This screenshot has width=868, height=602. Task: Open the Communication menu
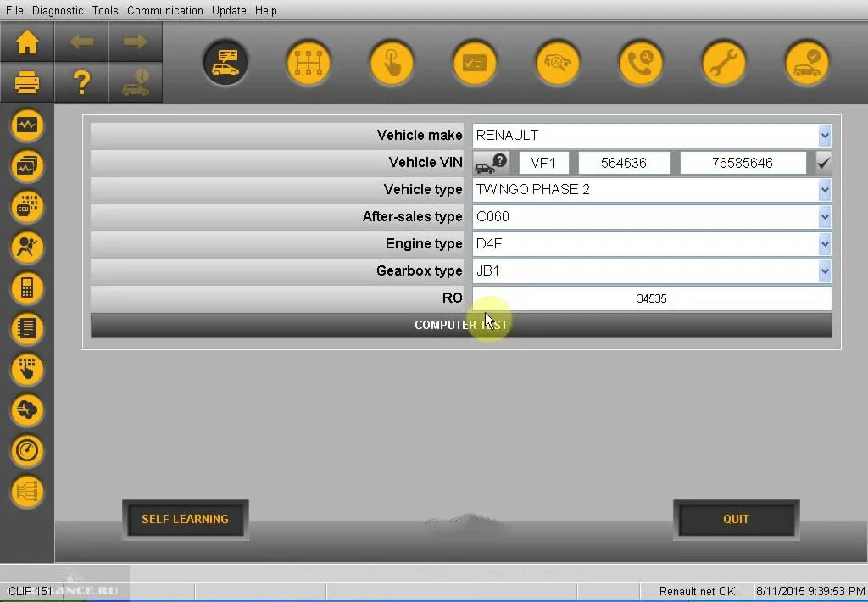click(165, 10)
